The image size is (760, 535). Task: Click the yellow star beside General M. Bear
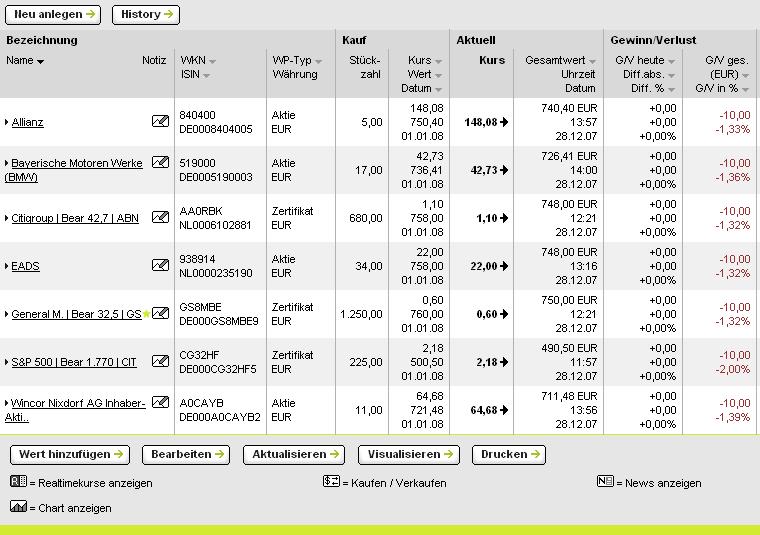pos(146,314)
